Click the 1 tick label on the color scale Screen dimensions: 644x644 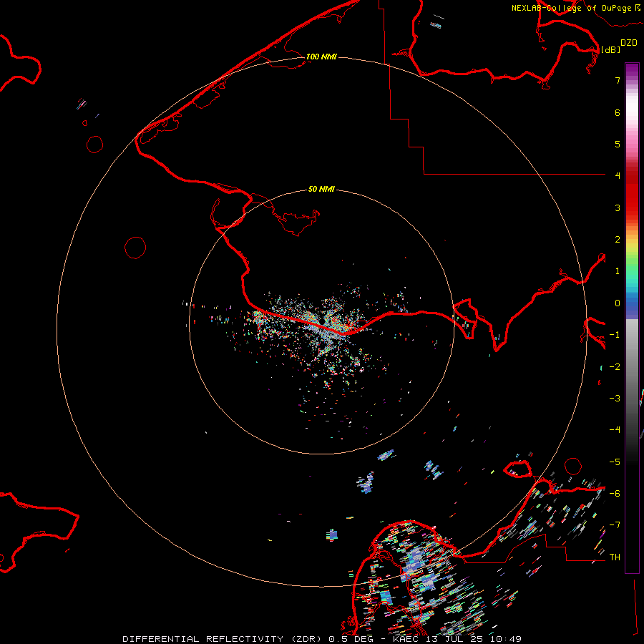click(618, 271)
